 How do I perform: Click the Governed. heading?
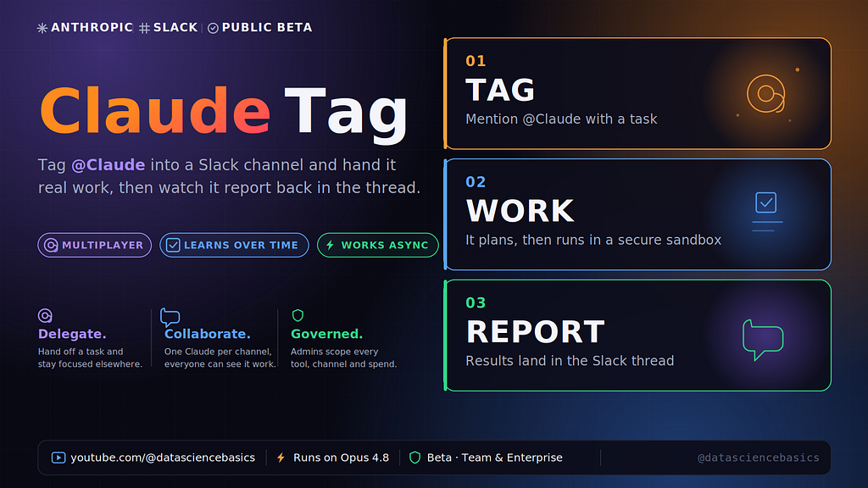pyautogui.click(x=326, y=334)
